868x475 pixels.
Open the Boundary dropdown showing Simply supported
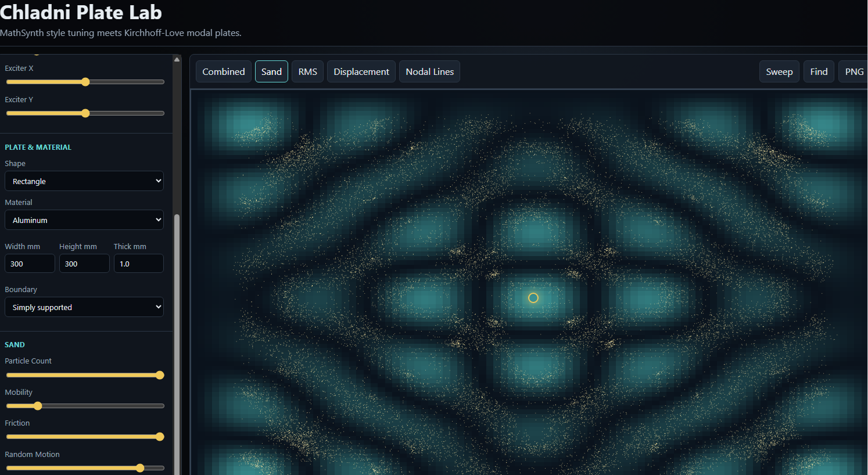84,307
